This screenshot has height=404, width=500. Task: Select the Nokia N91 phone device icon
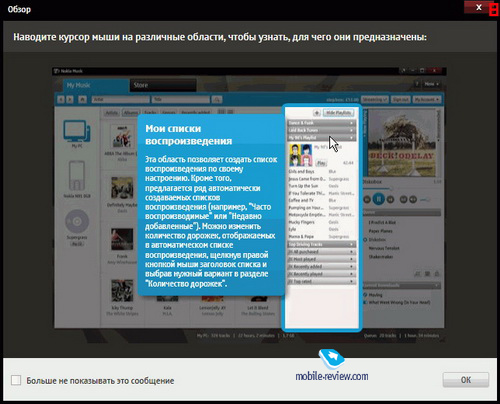click(77, 176)
